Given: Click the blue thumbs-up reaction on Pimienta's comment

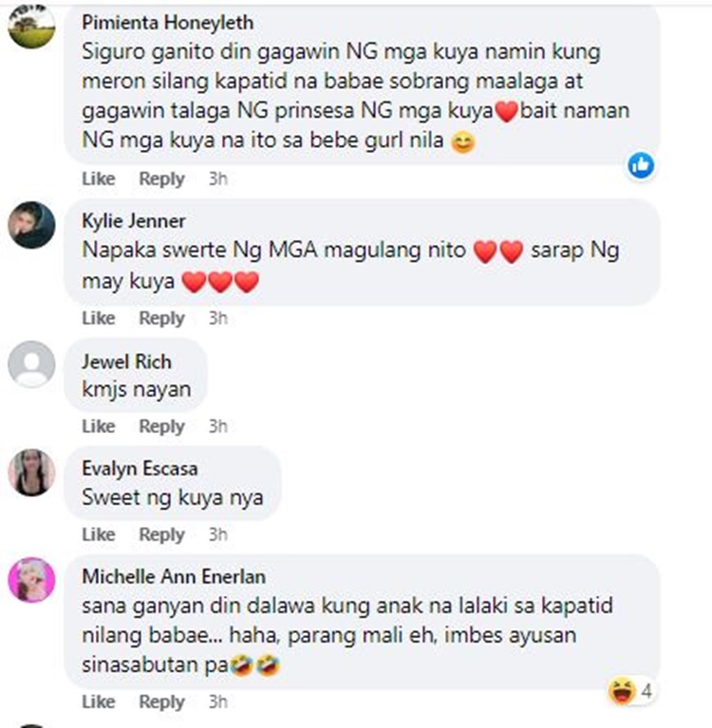Looking at the screenshot, I should pos(641,165).
